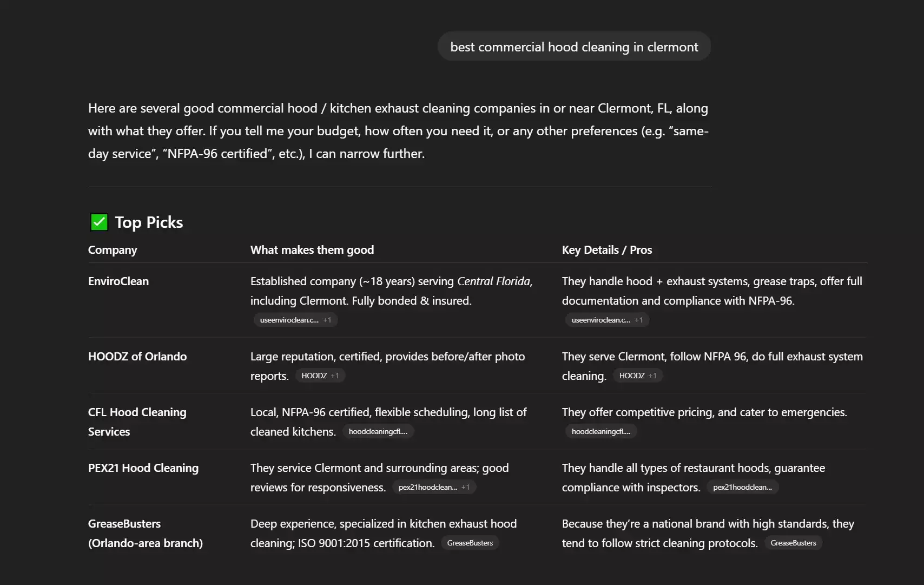
Task: Open hoodcleaningcfl citation under competitive pricing text
Action: pyautogui.click(x=601, y=431)
